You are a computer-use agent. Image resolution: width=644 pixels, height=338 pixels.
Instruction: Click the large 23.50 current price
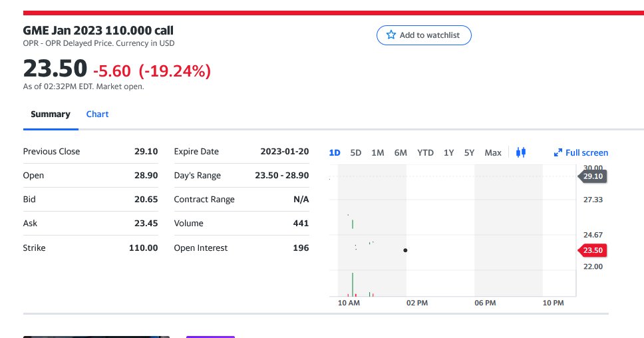55,68
